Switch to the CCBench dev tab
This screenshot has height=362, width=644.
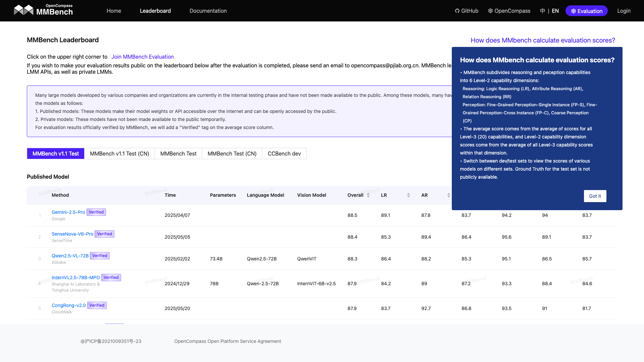click(x=284, y=154)
